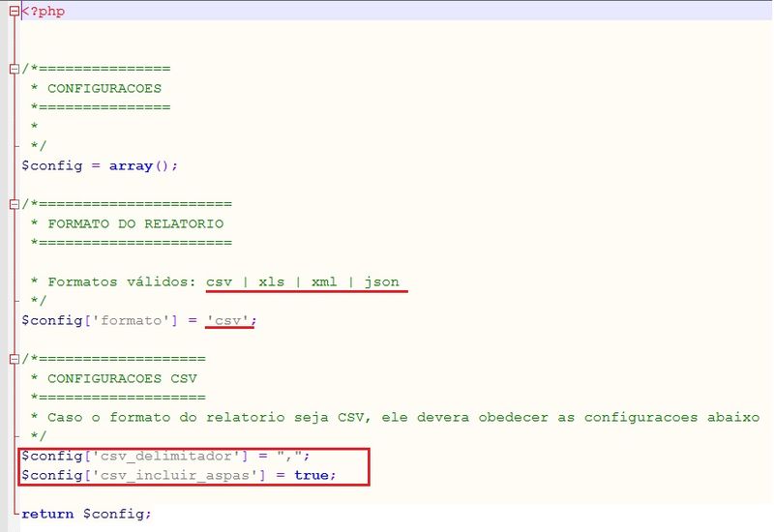
Task: Collapse the CONFIGURACOES comment block fold
Action: (14, 69)
